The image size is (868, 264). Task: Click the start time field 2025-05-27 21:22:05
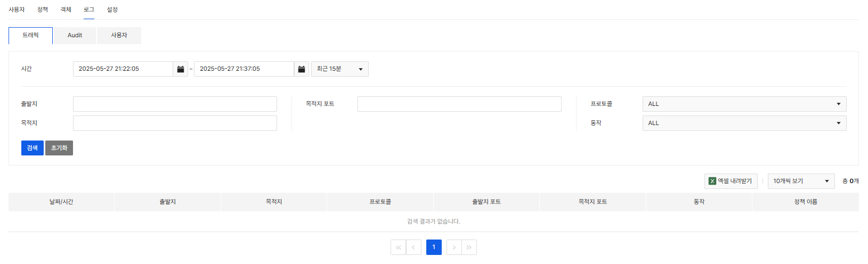[x=123, y=69]
